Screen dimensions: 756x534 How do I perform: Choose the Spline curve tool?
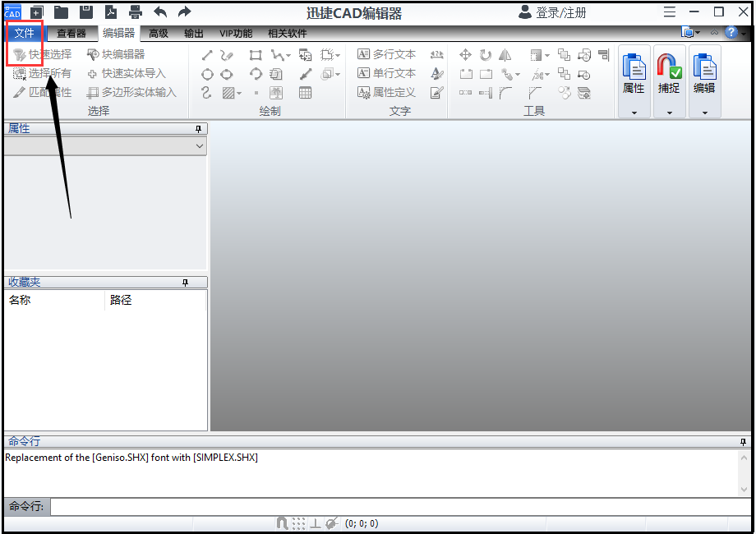(206, 93)
